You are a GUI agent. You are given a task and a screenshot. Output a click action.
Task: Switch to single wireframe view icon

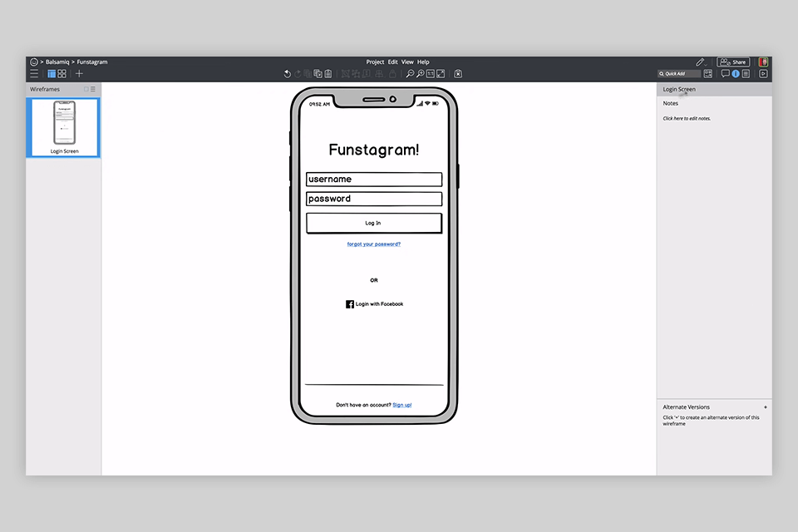click(x=52, y=74)
